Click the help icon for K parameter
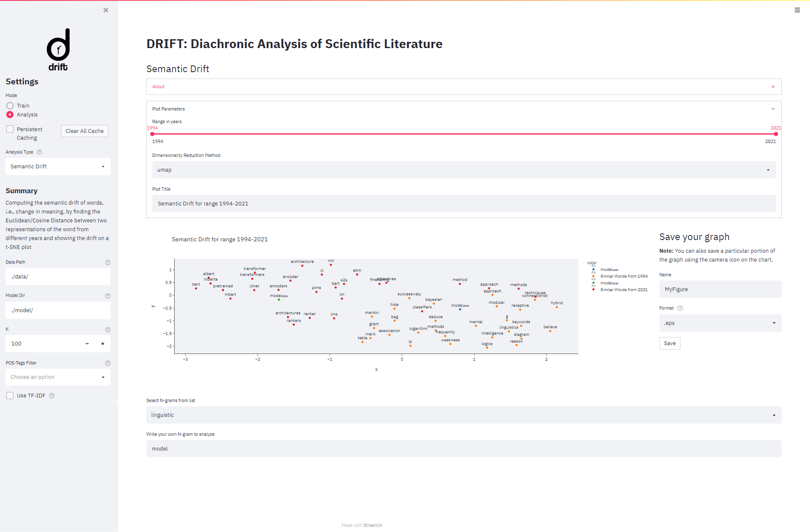This screenshot has width=810, height=532. click(x=108, y=330)
